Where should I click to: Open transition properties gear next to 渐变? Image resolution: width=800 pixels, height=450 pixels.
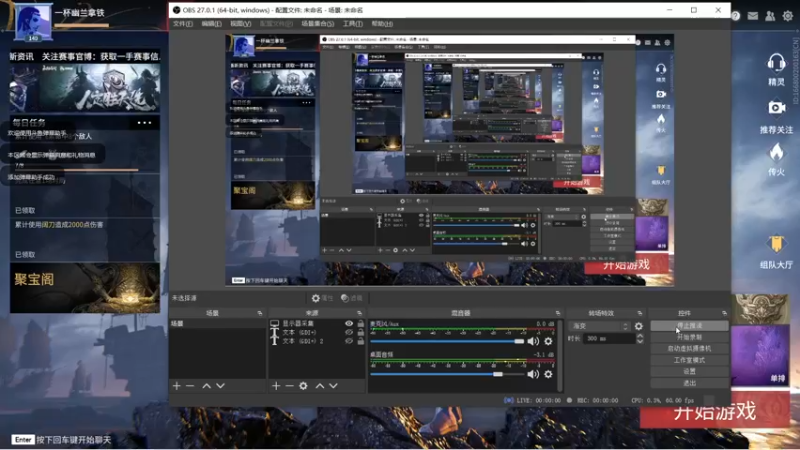638,326
